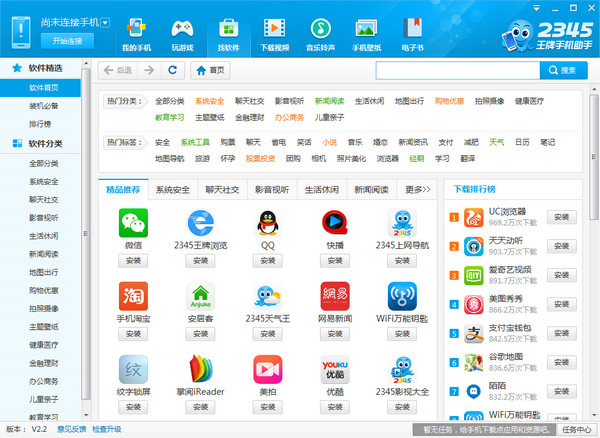Open the 股票投资 hot tag link
600x438 pixels.
260,158
